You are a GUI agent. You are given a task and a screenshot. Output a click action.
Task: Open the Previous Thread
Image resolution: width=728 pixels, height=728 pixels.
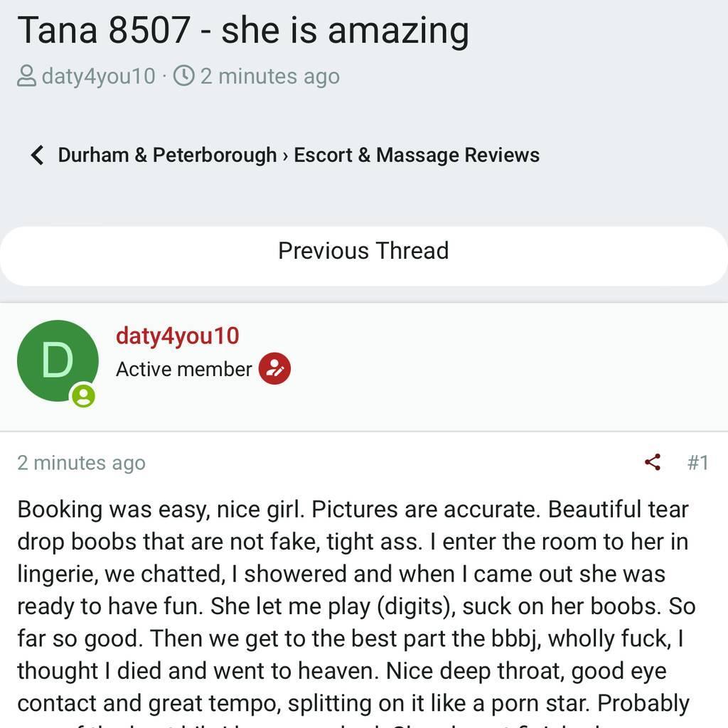pyautogui.click(x=363, y=250)
